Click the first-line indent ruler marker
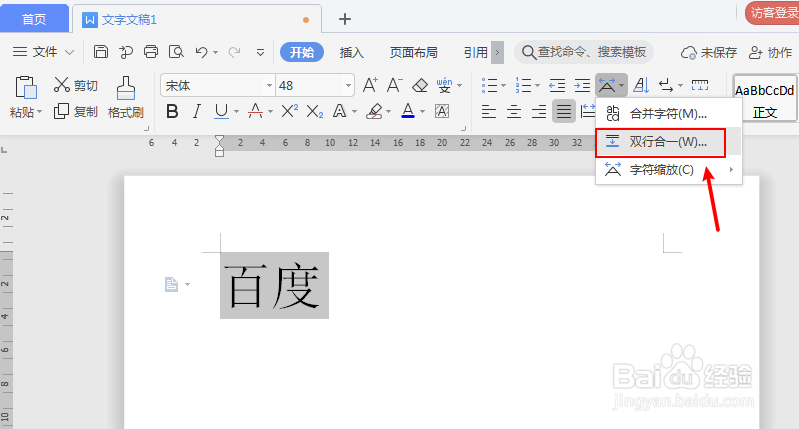The width and height of the screenshot is (799, 429). [x=219, y=140]
